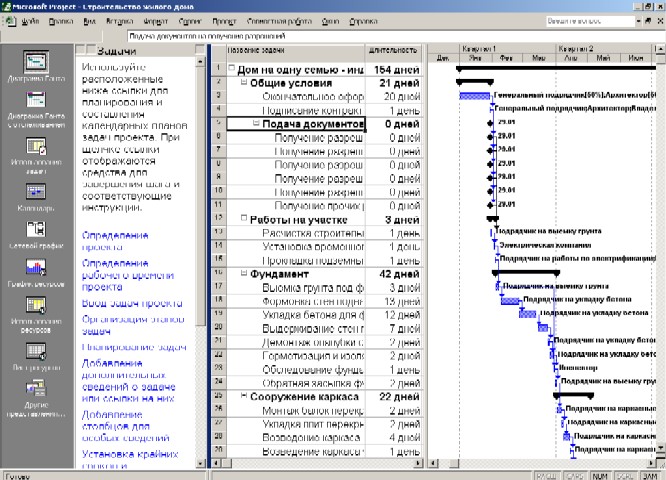Click the second icon left of the Задачи title
Viewport: 666px width, 480px height.
click(x=91, y=50)
